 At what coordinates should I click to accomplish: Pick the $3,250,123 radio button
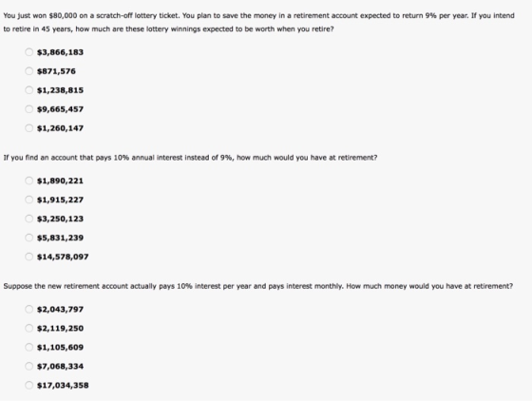[29, 219]
